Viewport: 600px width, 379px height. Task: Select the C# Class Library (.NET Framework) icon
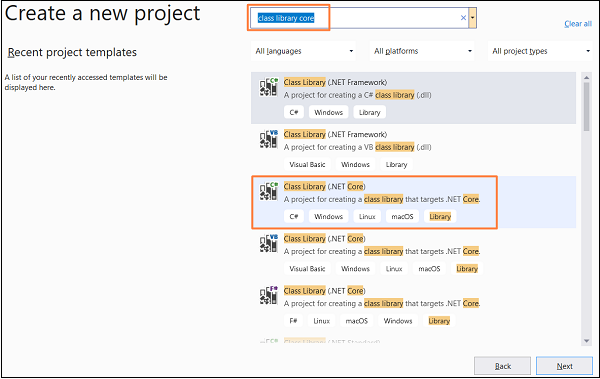268,87
